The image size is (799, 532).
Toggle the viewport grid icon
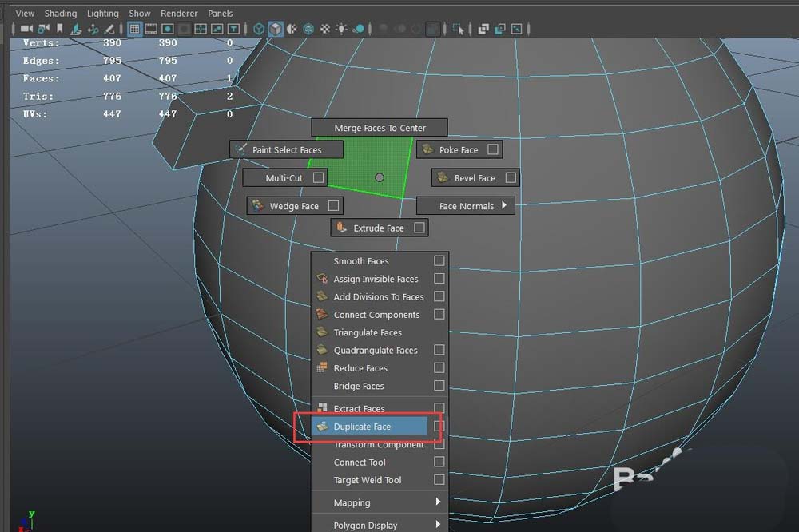point(134,29)
